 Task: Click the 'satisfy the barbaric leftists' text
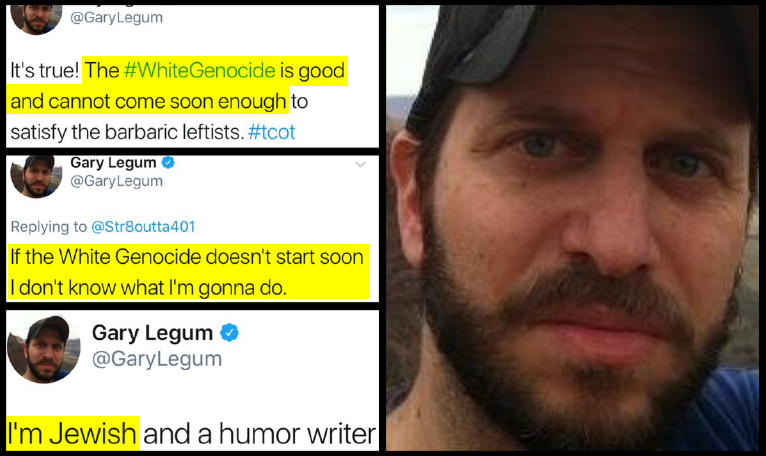127,132
